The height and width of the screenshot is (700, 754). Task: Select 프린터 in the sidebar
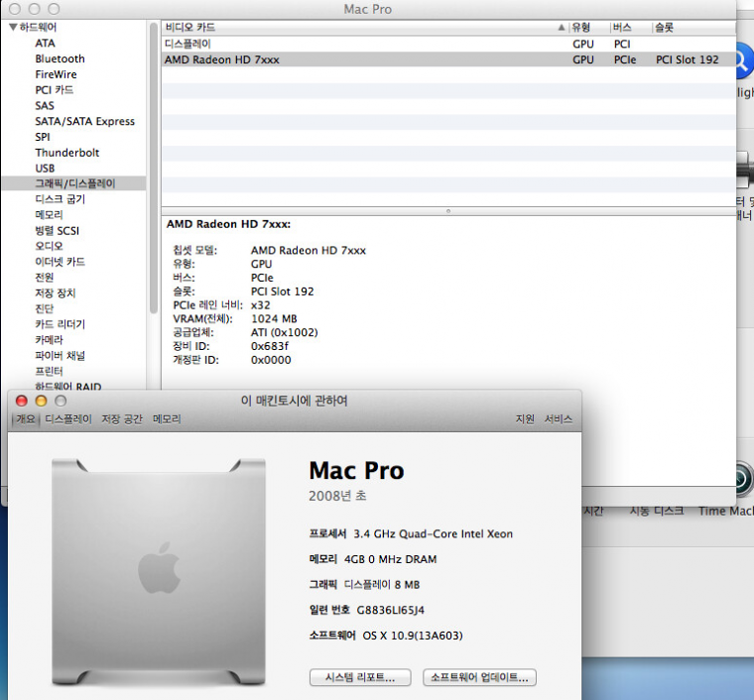coord(49,371)
